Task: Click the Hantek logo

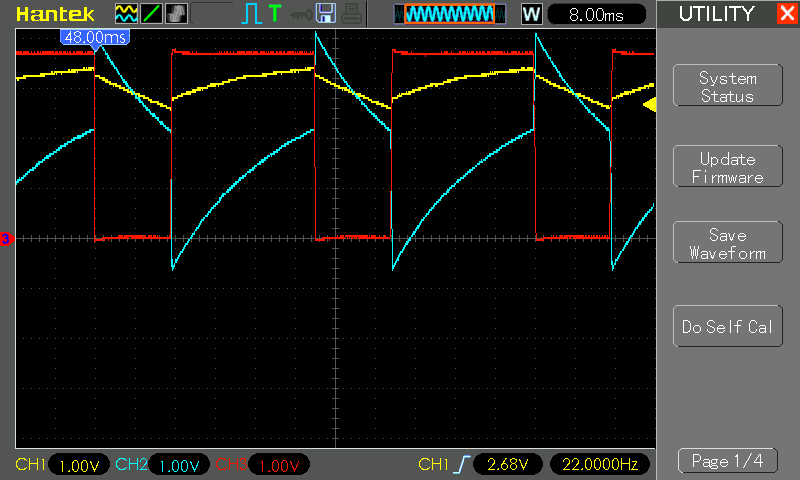Action: pyautogui.click(x=55, y=14)
